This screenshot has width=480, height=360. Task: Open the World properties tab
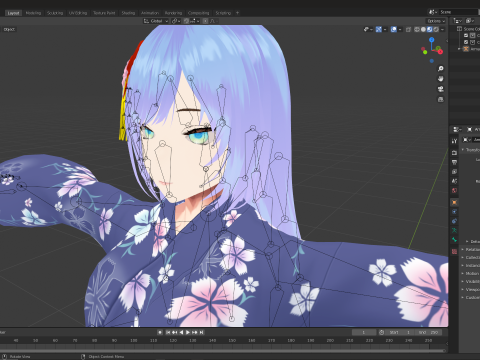click(x=454, y=191)
